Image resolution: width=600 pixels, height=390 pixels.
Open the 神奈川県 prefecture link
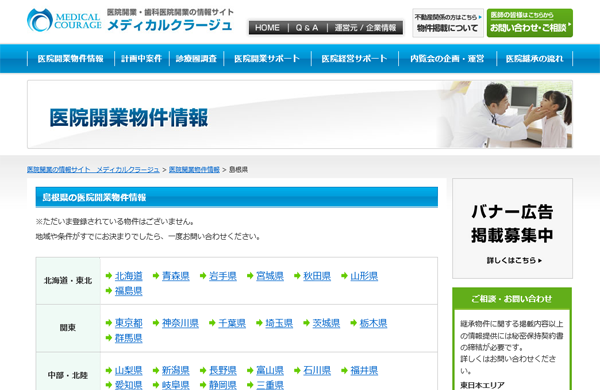pos(180,323)
